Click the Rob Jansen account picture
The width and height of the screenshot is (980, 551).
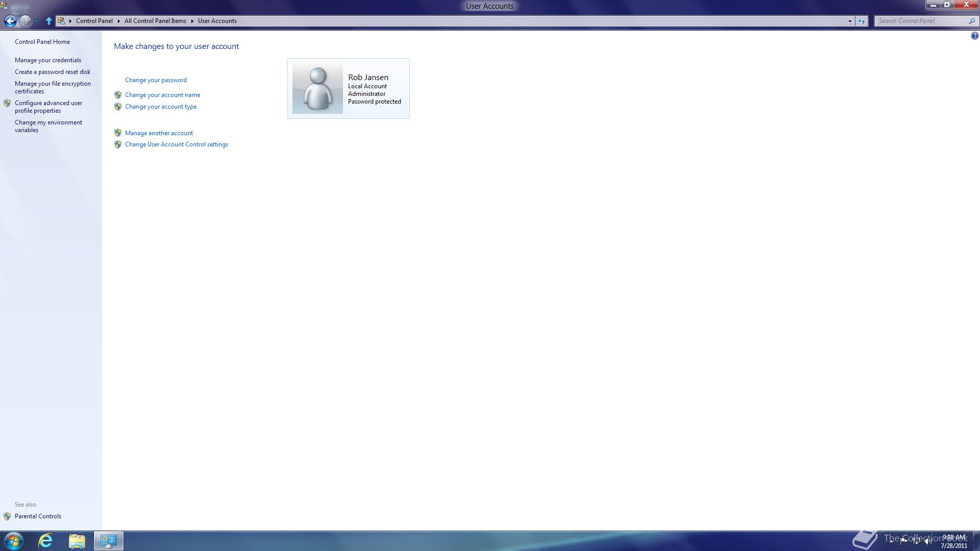[317, 89]
